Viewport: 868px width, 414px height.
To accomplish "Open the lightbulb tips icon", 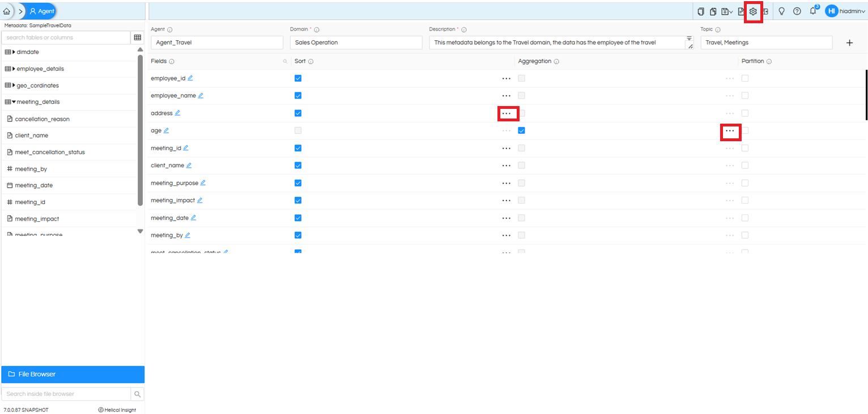I will 782,11.
